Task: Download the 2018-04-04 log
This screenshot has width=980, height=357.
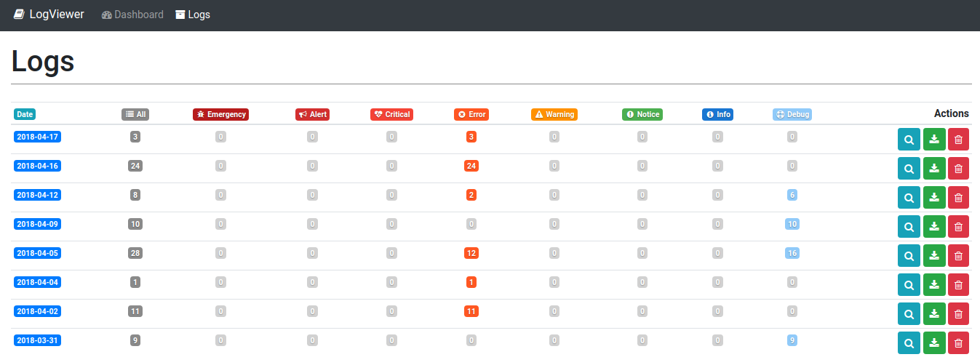Action: (934, 285)
